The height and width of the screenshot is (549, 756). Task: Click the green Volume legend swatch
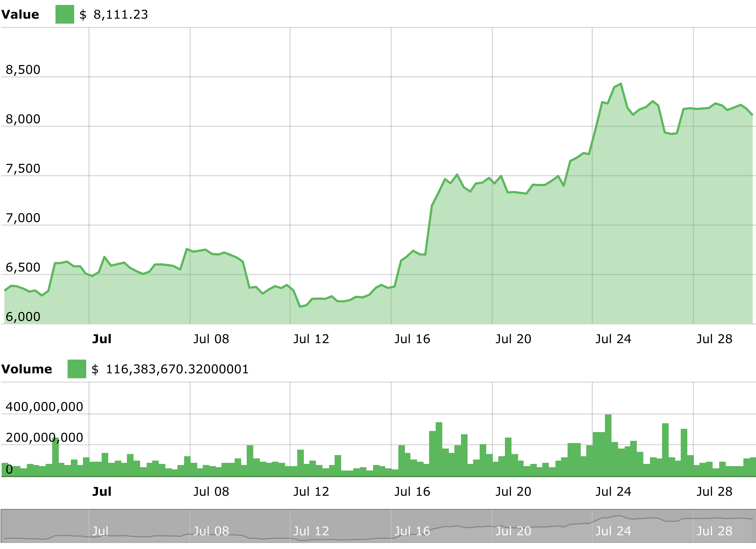77,369
